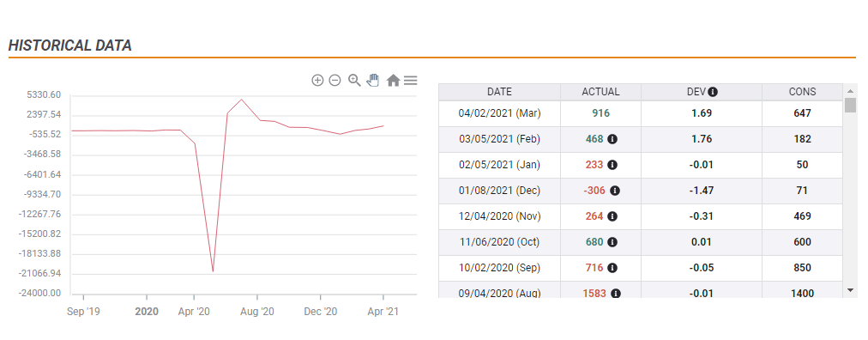The height and width of the screenshot is (340, 868).
Task: Click the Apr '20 x-axis label
Action: (194, 312)
